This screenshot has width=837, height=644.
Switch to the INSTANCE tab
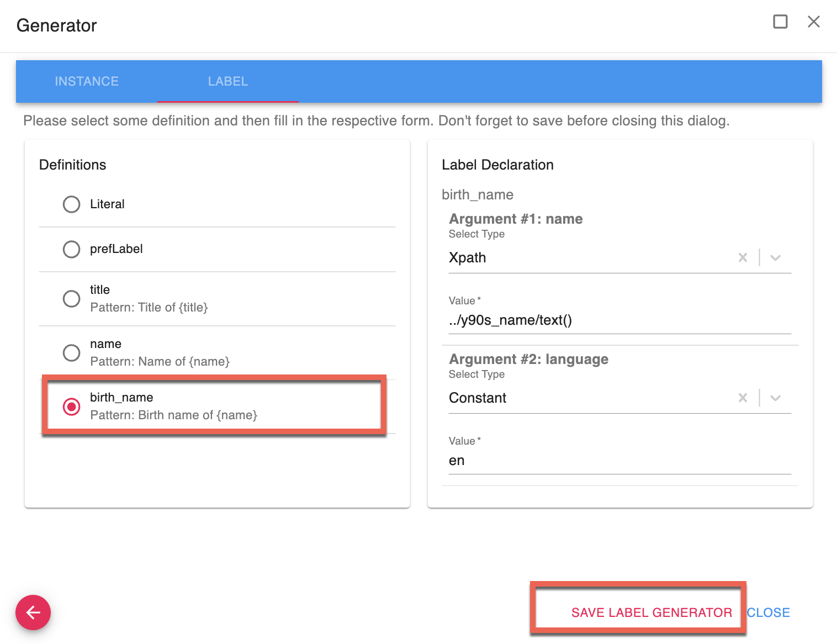tap(87, 81)
